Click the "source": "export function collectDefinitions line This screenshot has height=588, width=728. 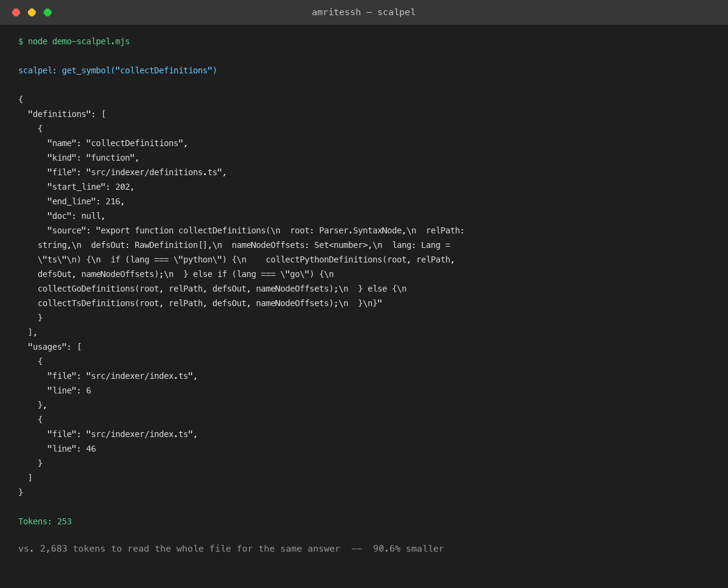pyautogui.click(x=256, y=230)
